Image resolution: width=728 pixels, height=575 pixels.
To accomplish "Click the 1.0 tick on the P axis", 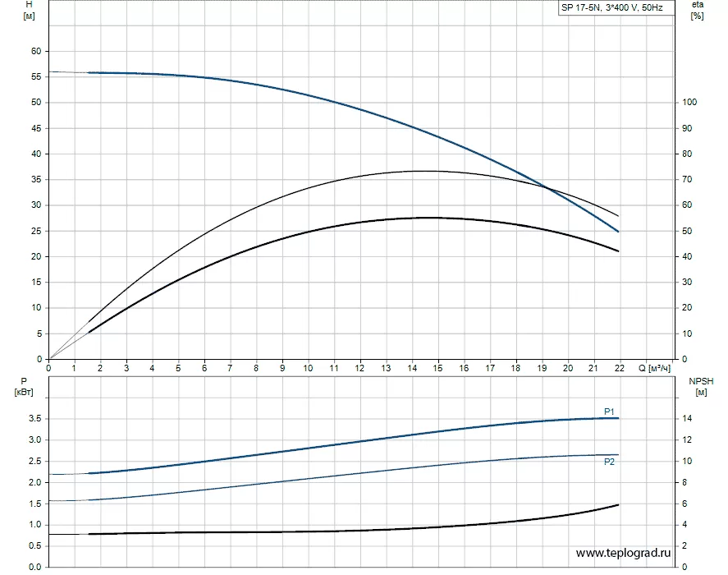I will click(34, 525).
